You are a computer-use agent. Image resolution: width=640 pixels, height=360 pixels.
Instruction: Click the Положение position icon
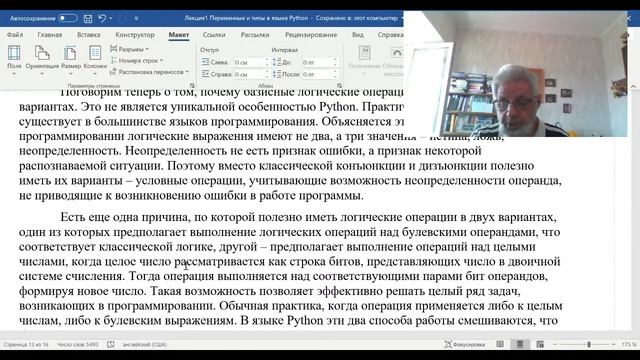364,53
